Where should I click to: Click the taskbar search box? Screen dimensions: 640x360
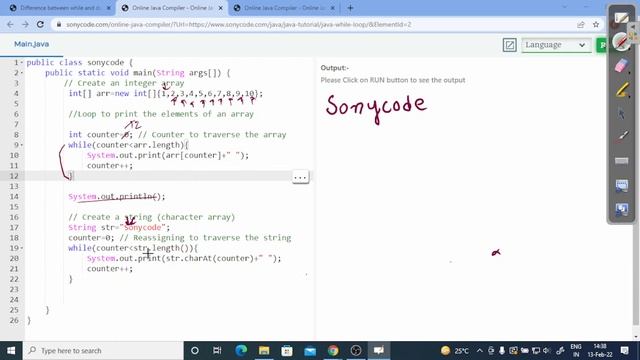(103, 351)
